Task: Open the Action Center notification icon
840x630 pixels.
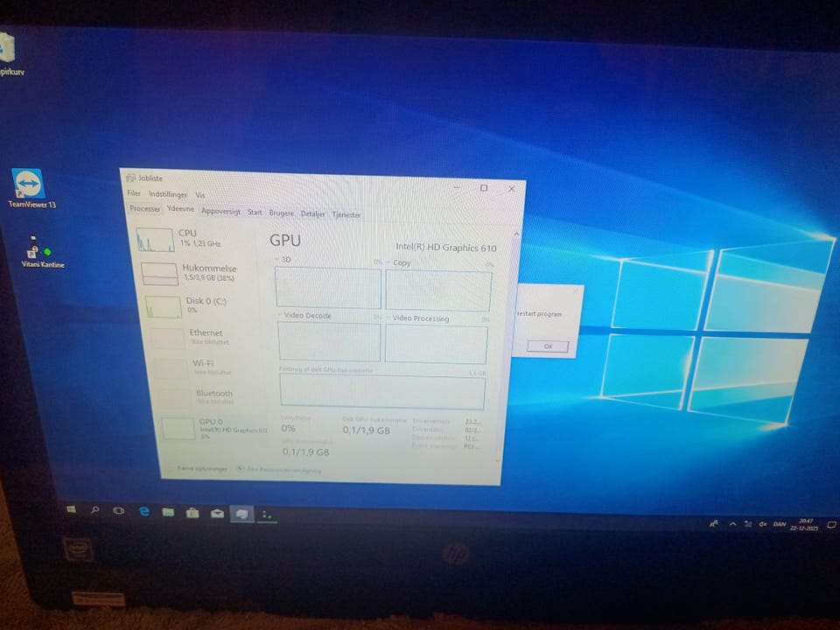Action: click(831, 525)
